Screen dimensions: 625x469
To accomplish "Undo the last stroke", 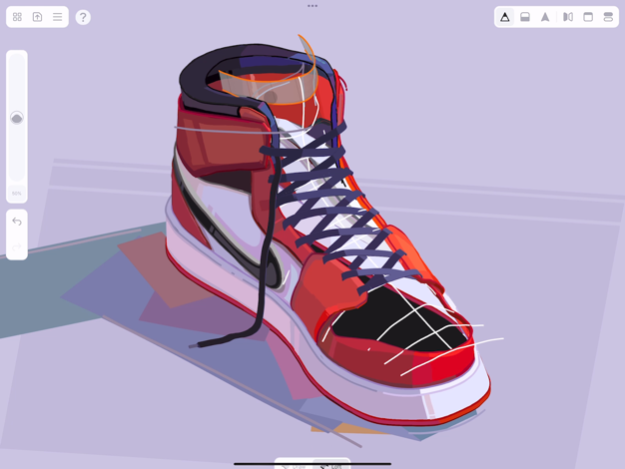I will pyautogui.click(x=17, y=222).
